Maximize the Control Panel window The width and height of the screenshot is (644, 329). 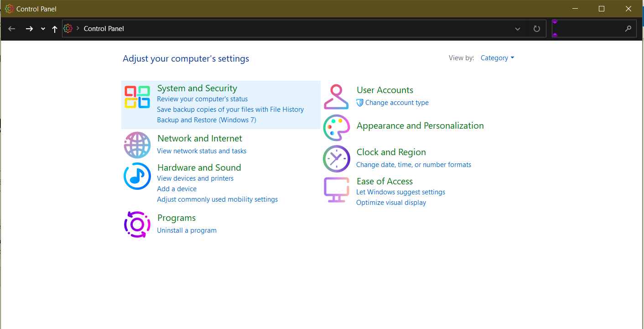[x=602, y=9]
